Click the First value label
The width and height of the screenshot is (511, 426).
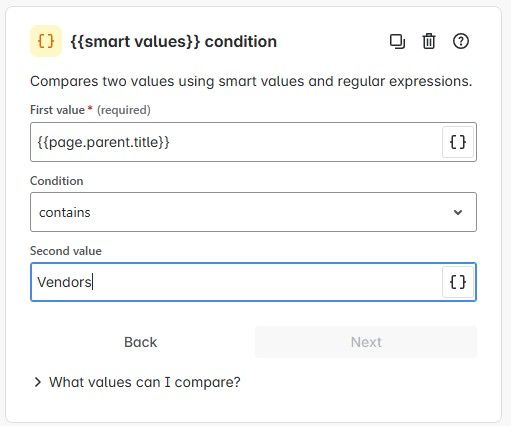[57, 110]
